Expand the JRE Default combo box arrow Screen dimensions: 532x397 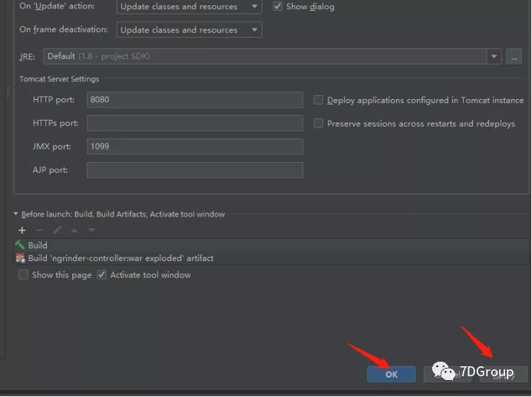(x=494, y=56)
